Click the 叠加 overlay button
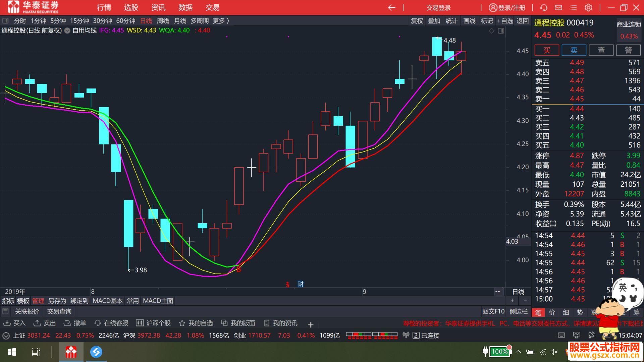 [x=434, y=21]
